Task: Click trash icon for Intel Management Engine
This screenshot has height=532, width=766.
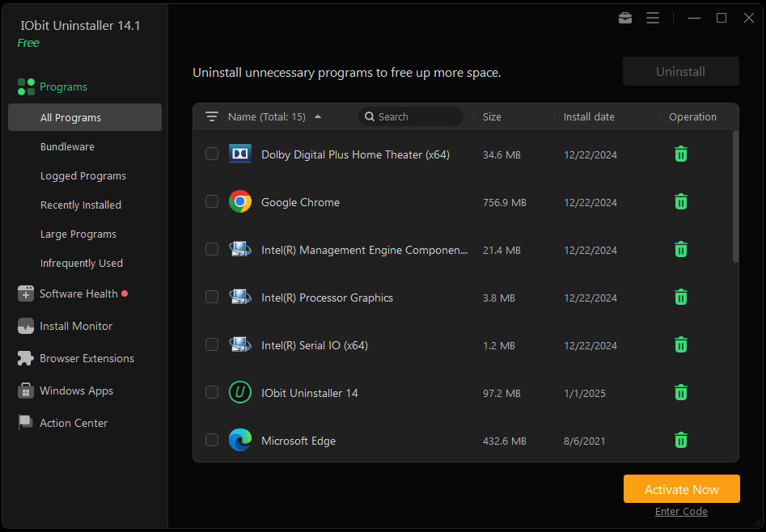Action: [x=680, y=250]
